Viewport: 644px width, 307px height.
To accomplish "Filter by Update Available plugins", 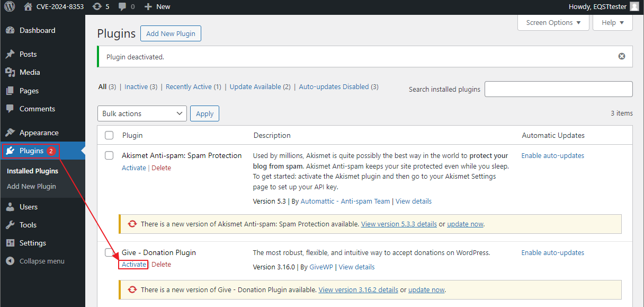I will pyautogui.click(x=255, y=86).
